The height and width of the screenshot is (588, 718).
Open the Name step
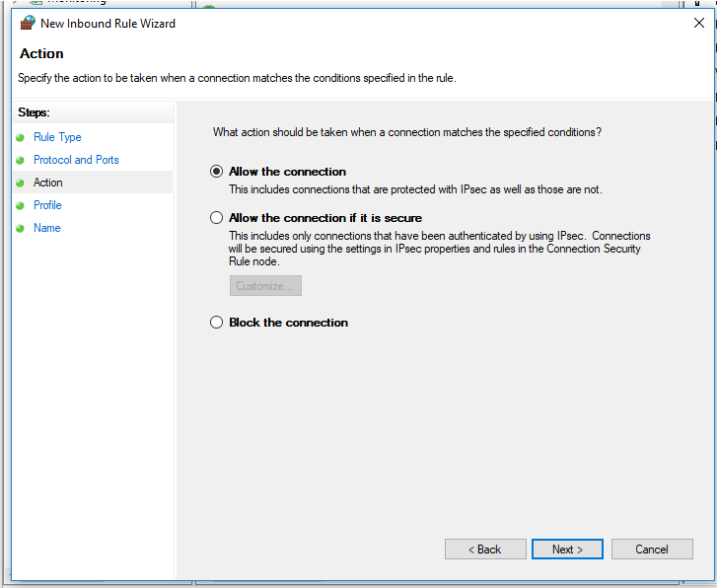[x=46, y=228]
